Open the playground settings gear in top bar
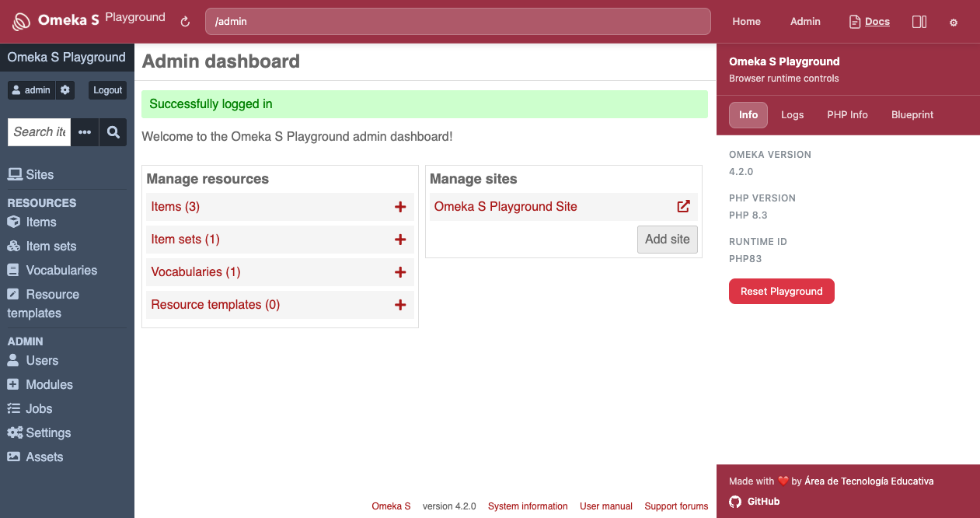Viewport: 980px width, 518px height. click(954, 23)
